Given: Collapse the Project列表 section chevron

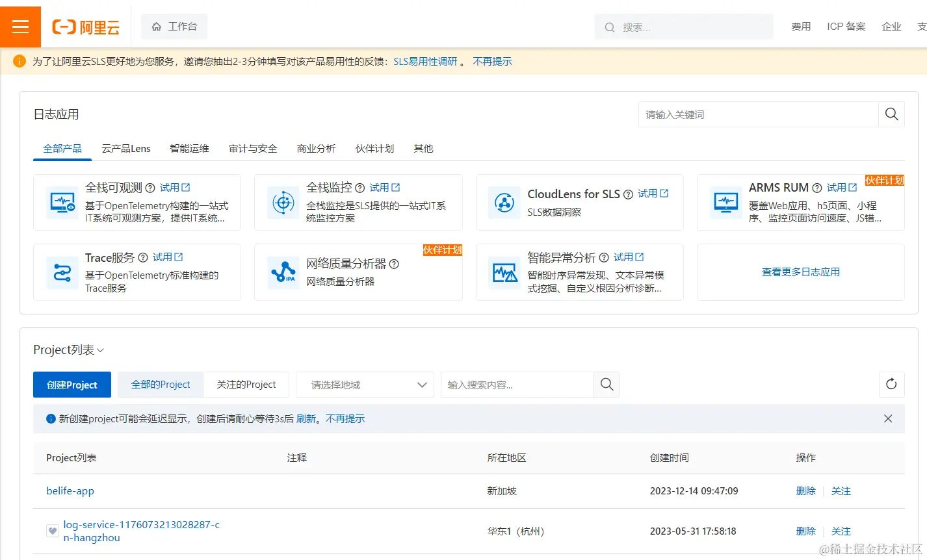Looking at the screenshot, I should click(101, 350).
